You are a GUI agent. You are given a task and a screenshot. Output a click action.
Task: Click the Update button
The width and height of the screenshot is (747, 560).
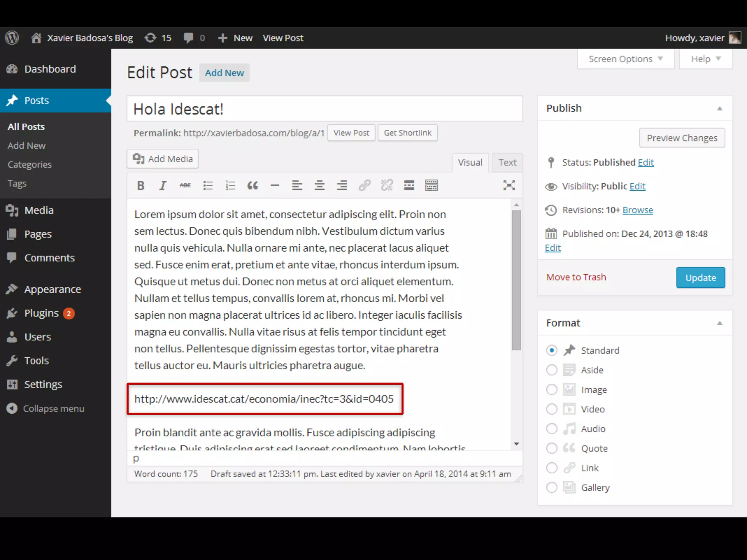(700, 278)
